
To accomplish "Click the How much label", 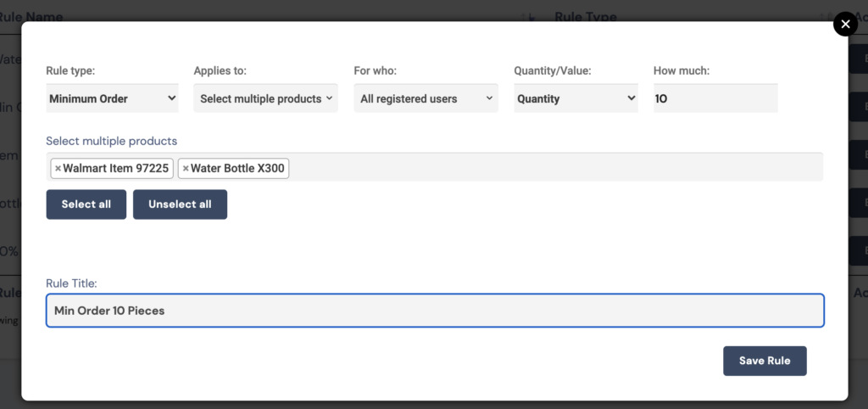I will [x=682, y=71].
